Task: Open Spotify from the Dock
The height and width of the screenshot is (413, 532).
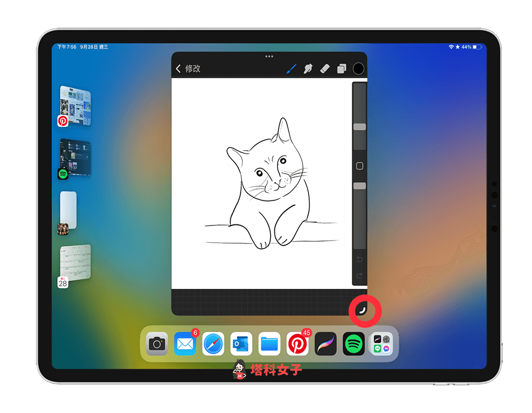Action: click(354, 344)
